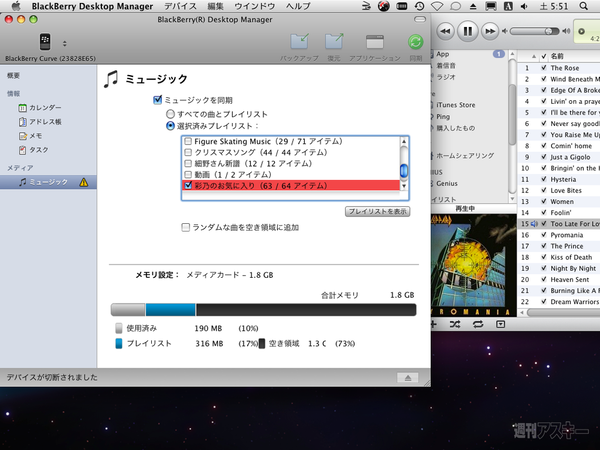Screen dimensions: 600x450
Task: Toggle shuffle in iTunes
Action: click(x=455, y=324)
